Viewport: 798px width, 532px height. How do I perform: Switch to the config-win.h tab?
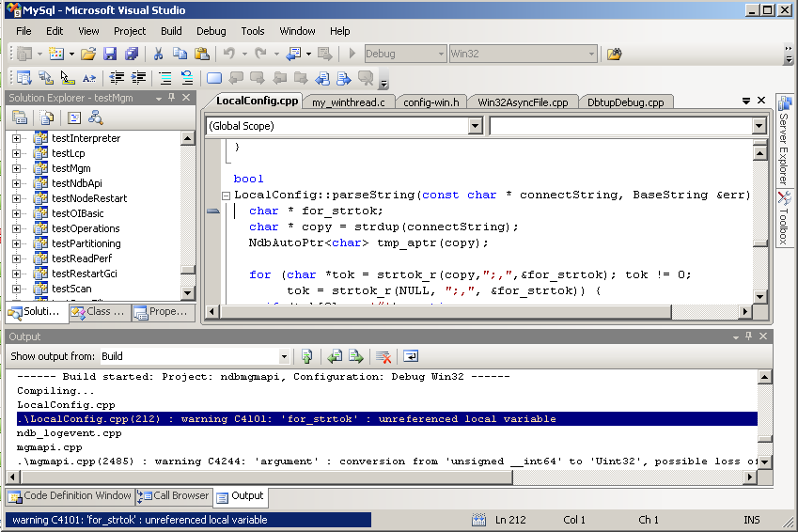[x=430, y=102]
